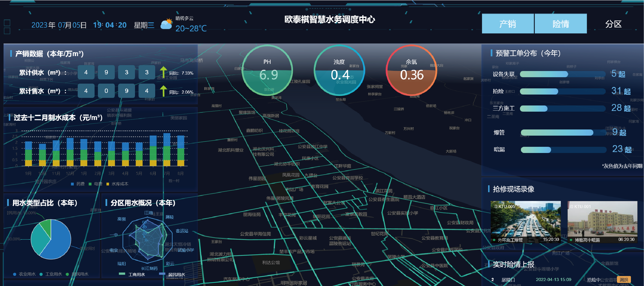This screenshot has height=286, width=644.
Task: Click the lower-left corner square box
Action: point(7,31)
